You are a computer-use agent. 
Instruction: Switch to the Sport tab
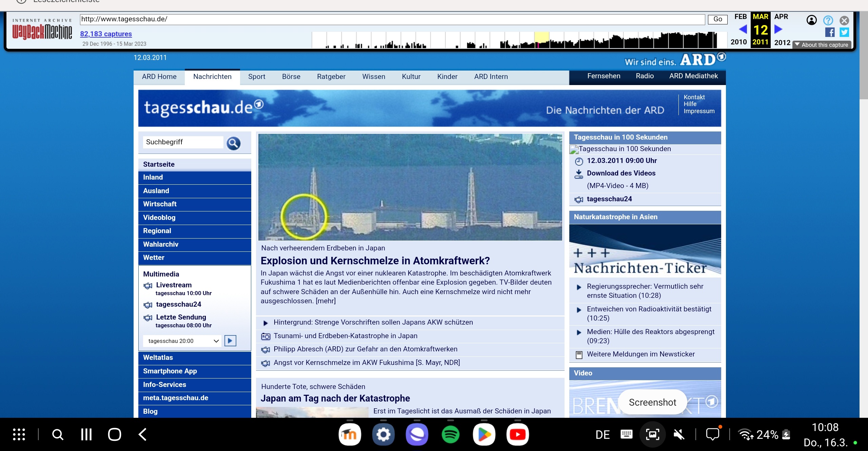[257, 77]
